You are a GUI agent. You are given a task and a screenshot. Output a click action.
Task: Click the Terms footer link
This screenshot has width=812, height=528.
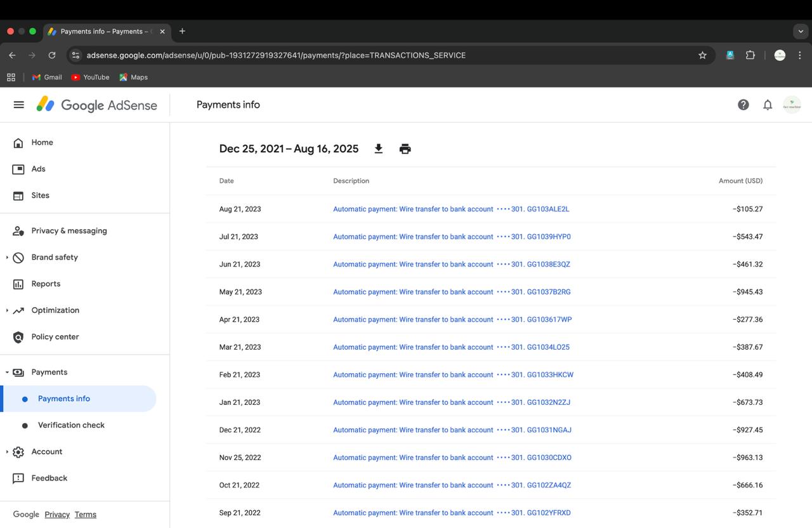tap(85, 514)
